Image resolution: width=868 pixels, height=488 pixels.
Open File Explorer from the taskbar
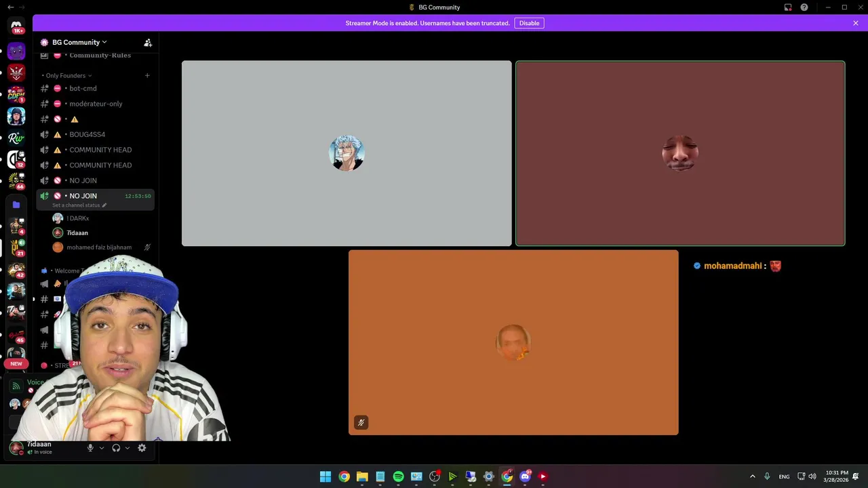coord(362,476)
